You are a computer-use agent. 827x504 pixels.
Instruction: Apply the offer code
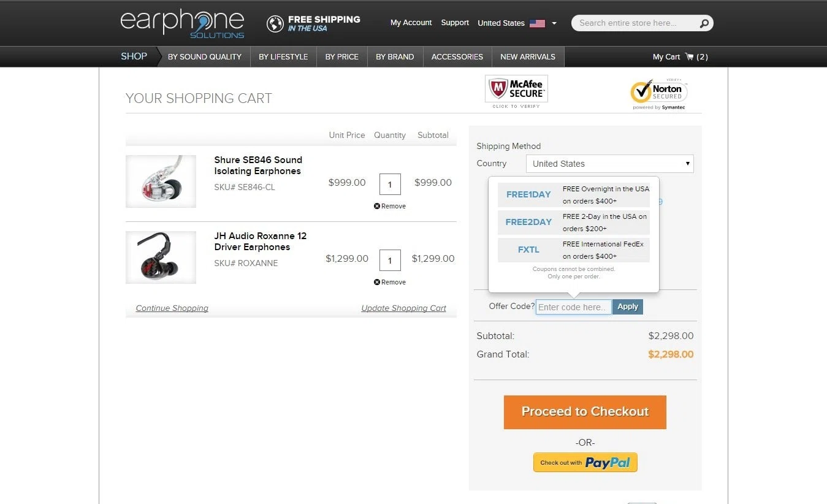coord(628,307)
